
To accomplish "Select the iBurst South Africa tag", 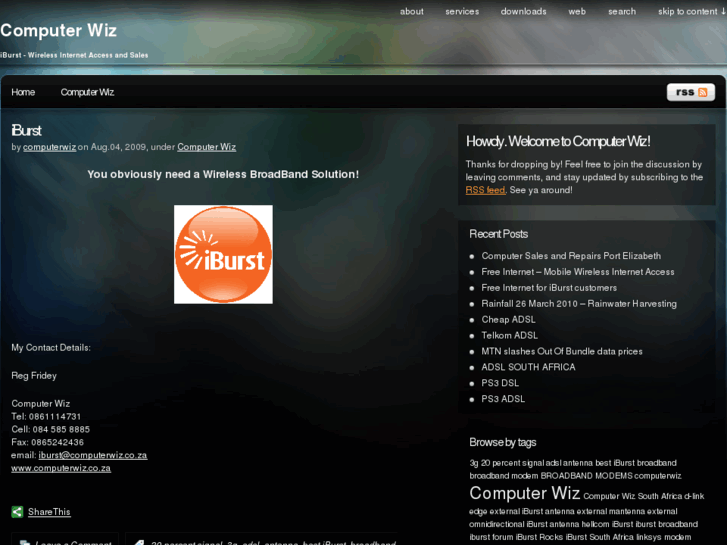I will (599, 537).
